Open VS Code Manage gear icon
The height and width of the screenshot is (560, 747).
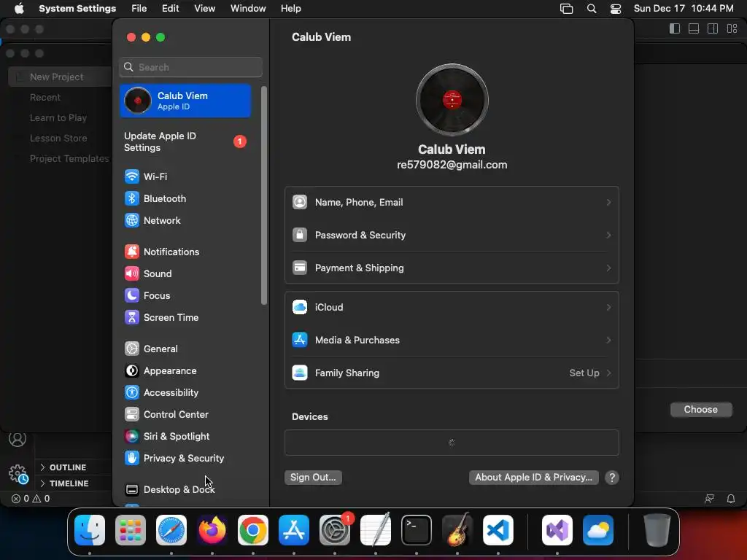(x=18, y=474)
